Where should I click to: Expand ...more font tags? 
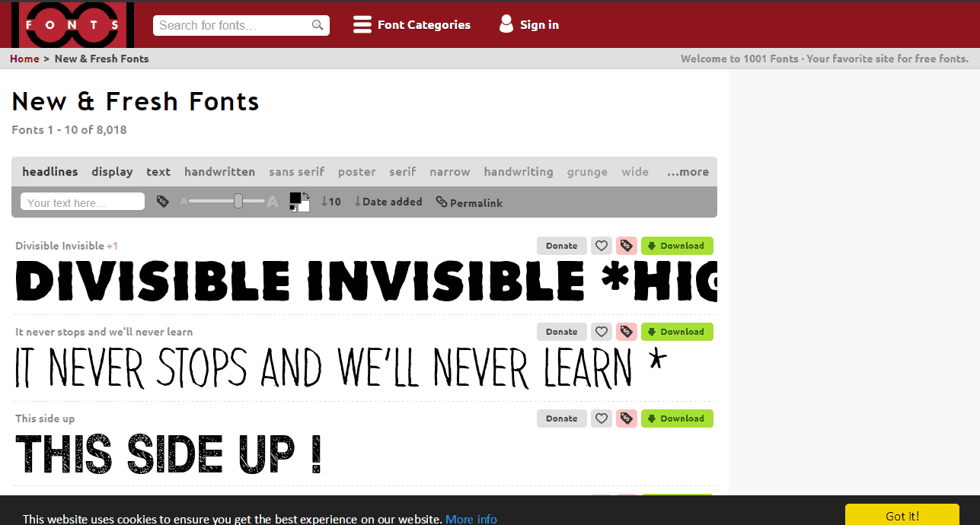[x=688, y=172]
